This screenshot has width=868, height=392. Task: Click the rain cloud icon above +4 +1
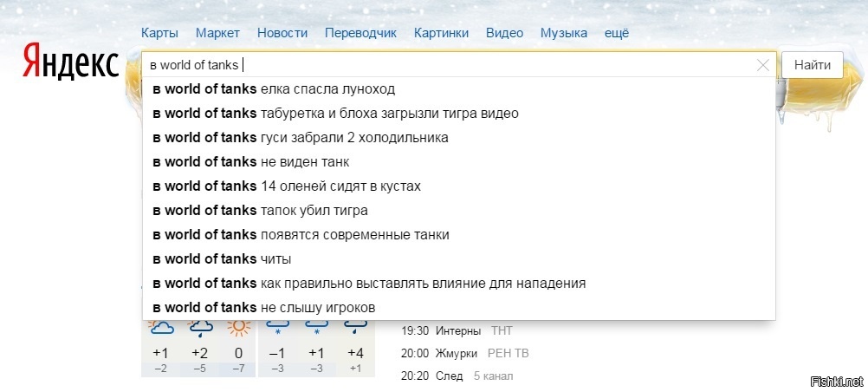tap(355, 327)
